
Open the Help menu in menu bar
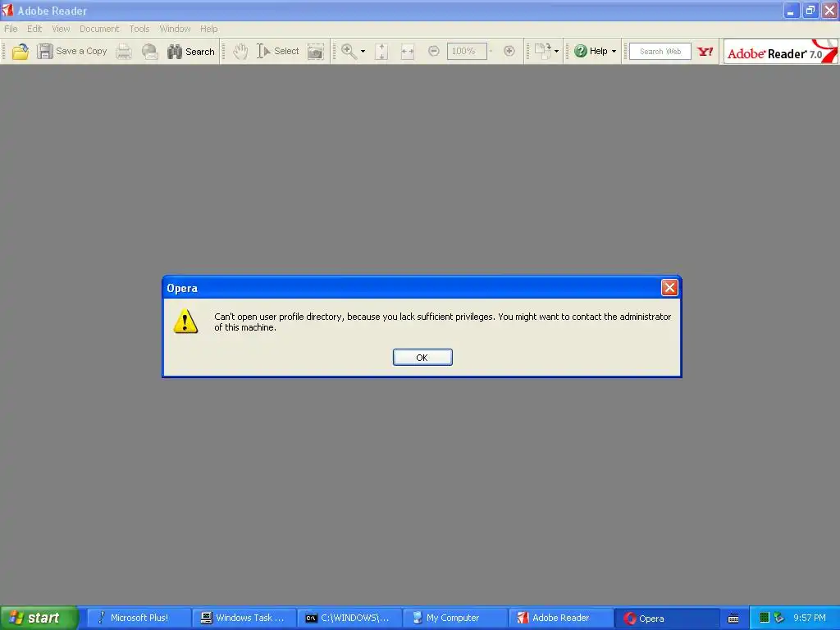click(209, 29)
